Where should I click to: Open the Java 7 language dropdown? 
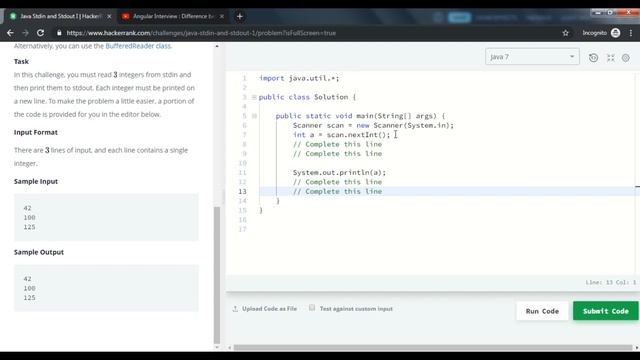(532, 57)
